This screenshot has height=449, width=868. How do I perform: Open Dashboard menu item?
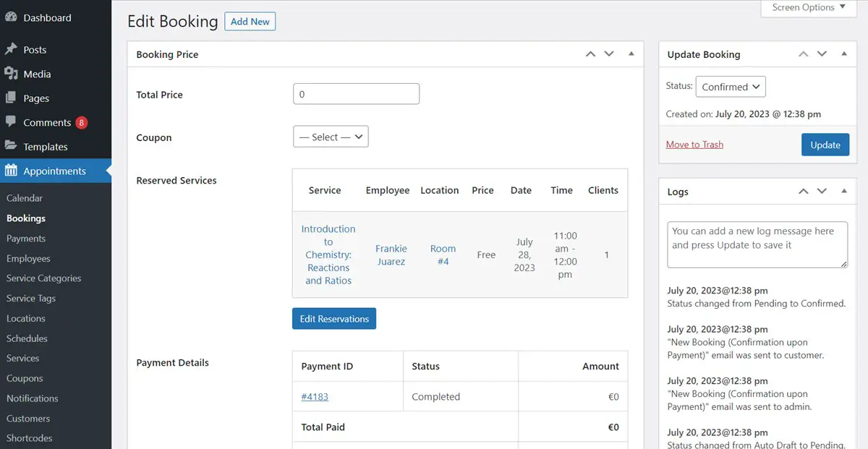[47, 17]
